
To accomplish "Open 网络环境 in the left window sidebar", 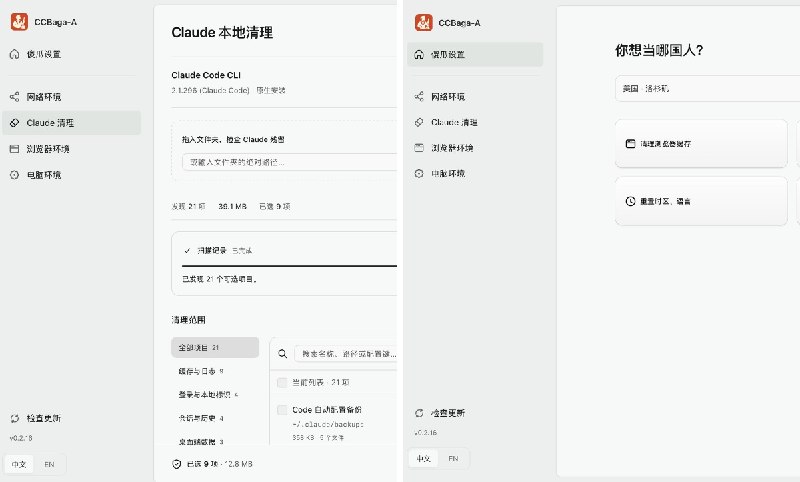I will pos(71,96).
